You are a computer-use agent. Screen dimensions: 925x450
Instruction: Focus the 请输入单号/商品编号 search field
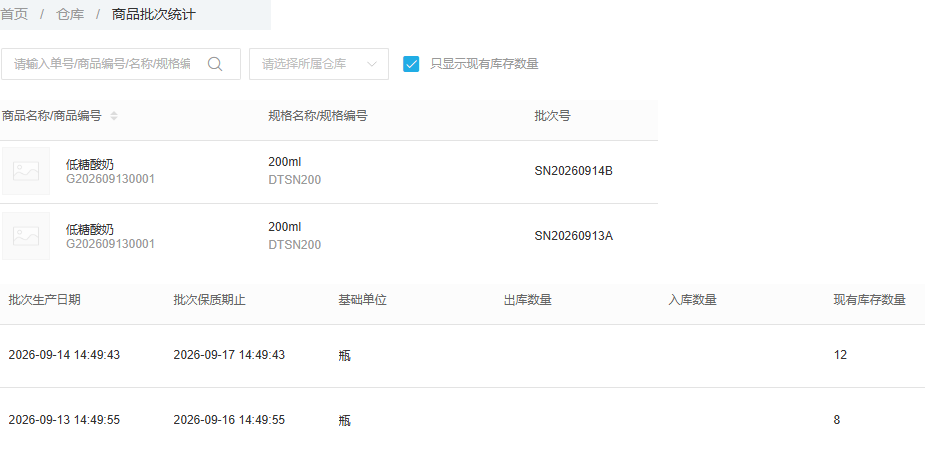coord(121,64)
